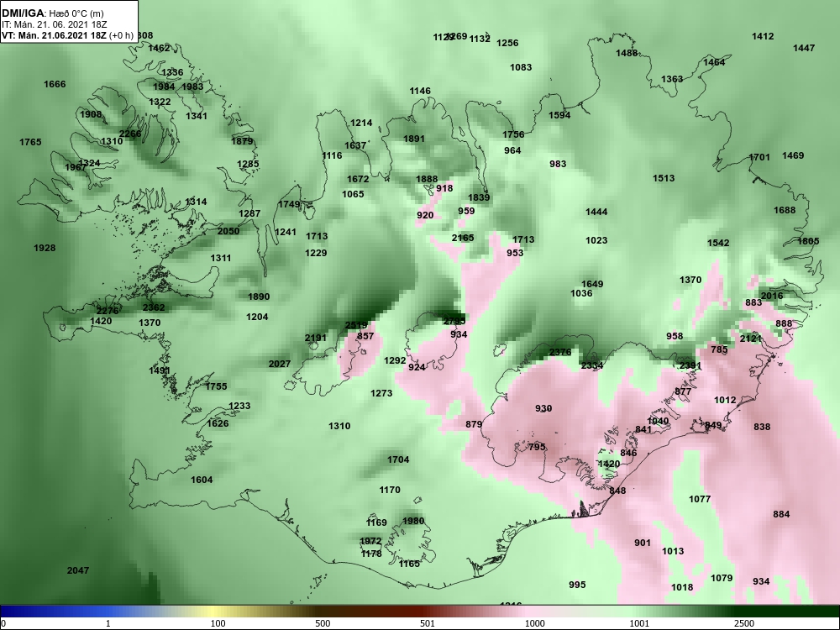Select the map value 2016
The image size is (840, 630).
[x=772, y=296]
